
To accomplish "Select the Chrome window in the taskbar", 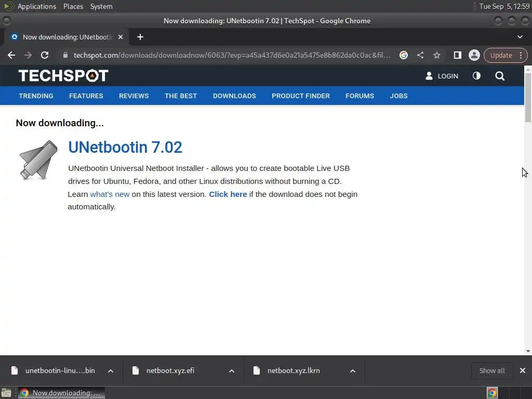I will [62, 393].
